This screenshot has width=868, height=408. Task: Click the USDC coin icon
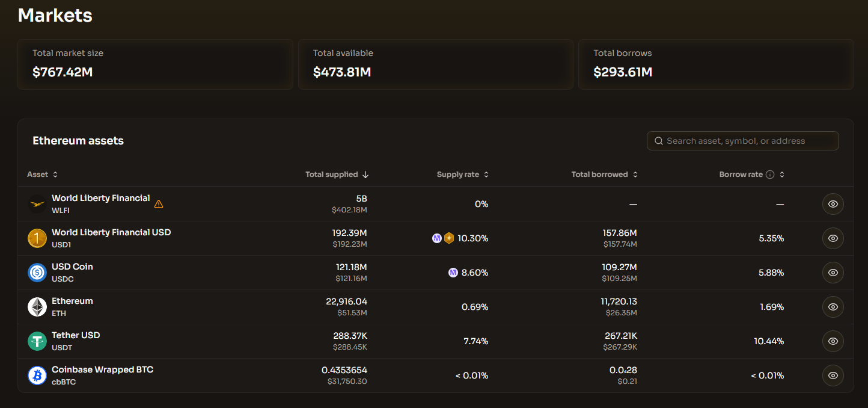(37, 273)
